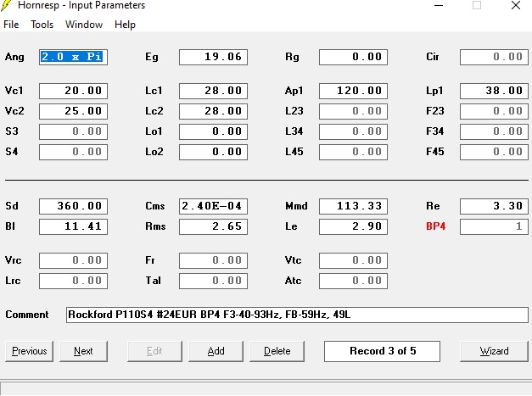Select the Vc2 field with 25.00
This screenshot has height=396, width=532.
point(73,111)
